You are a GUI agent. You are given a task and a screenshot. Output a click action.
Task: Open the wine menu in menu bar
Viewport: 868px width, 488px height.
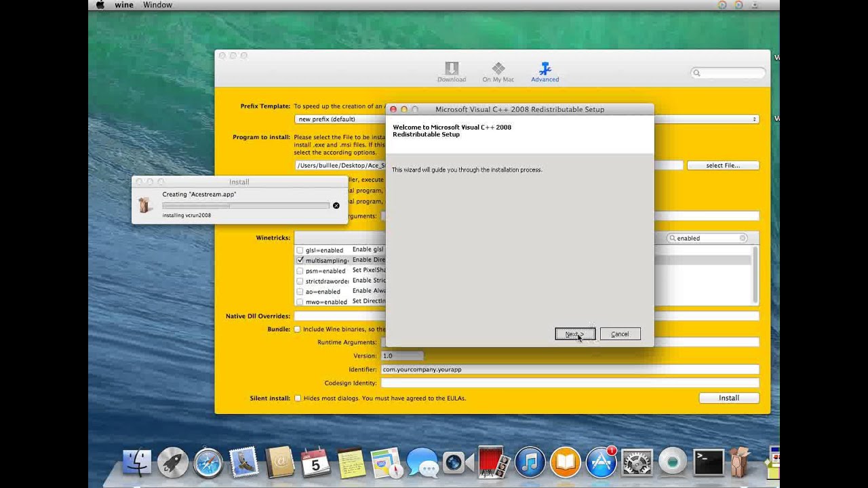tap(124, 5)
